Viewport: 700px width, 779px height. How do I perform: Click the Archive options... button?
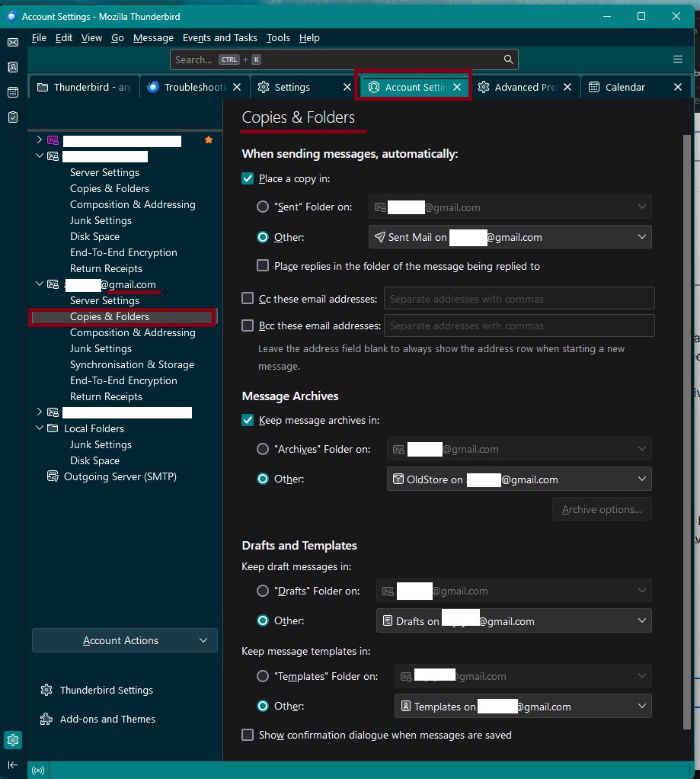[602, 509]
